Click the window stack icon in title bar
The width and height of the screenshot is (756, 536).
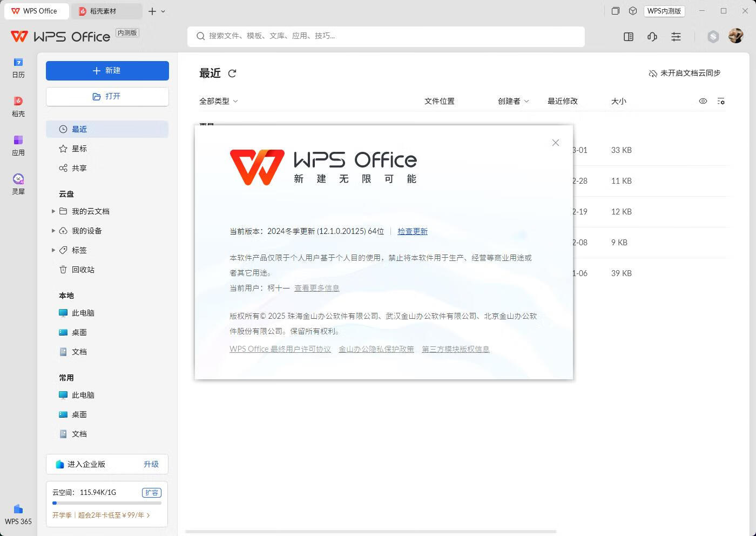click(x=615, y=11)
